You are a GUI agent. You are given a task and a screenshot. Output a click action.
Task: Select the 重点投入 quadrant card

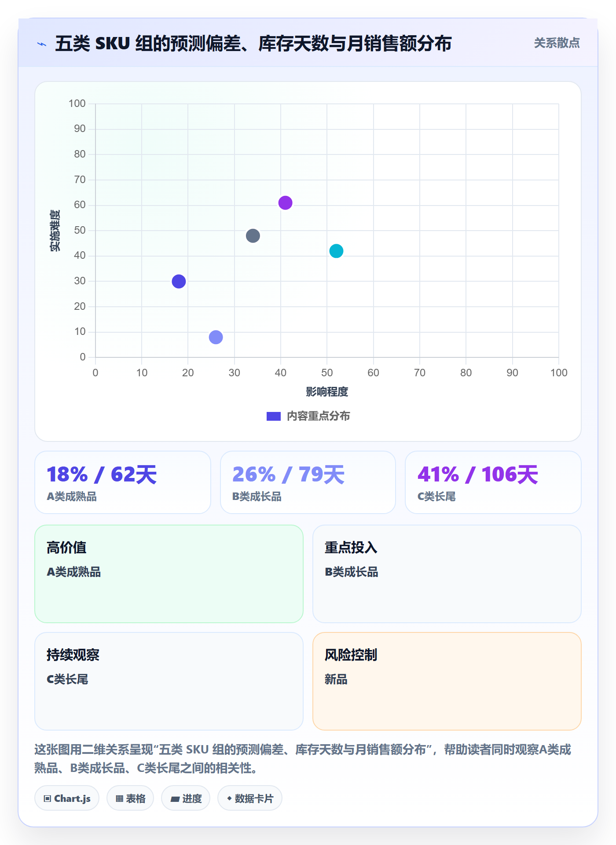[x=447, y=574]
